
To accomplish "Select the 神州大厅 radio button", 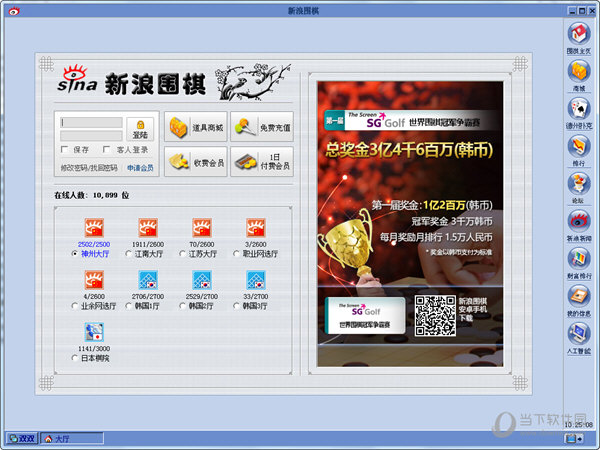I will (75, 254).
